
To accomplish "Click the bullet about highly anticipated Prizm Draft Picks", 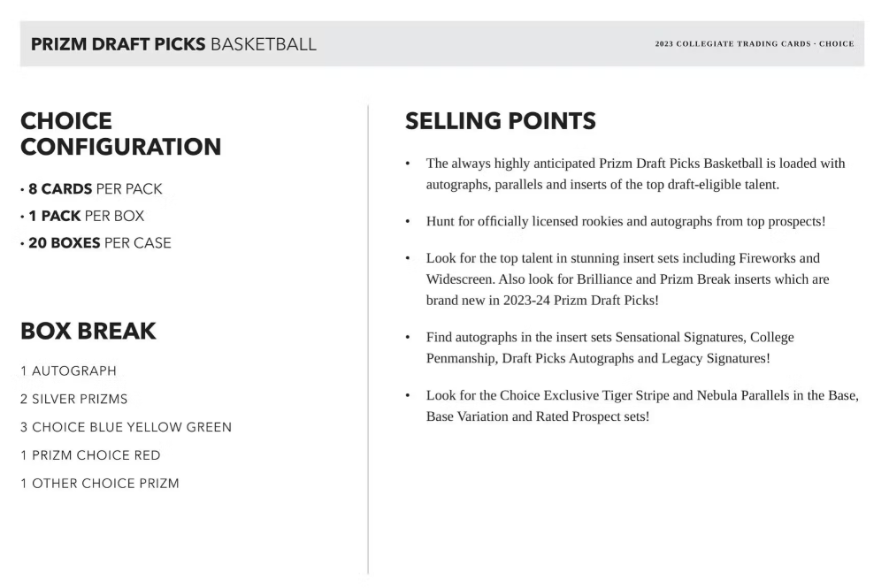I will point(633,174).
